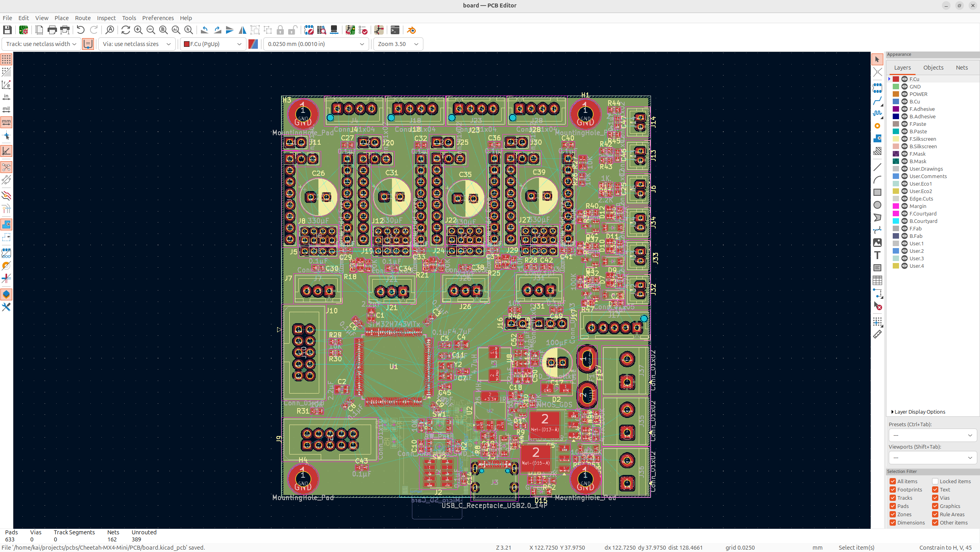Click the Undo arrow icon

click(x=81, y=30)
